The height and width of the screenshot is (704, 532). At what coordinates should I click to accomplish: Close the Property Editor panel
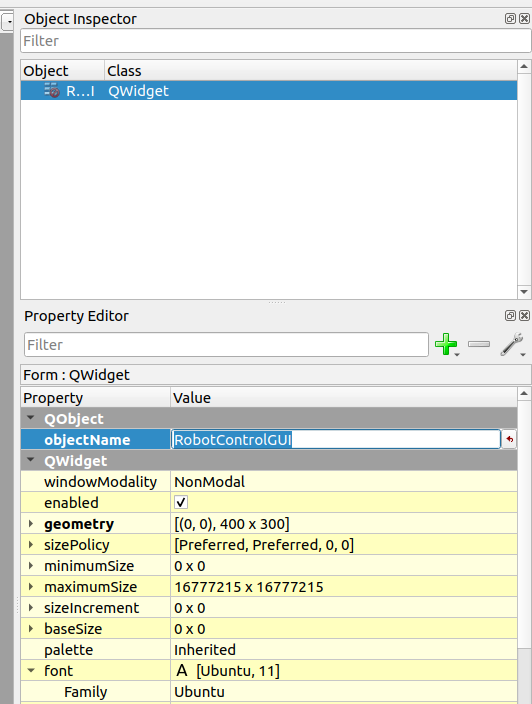point(524,315)
